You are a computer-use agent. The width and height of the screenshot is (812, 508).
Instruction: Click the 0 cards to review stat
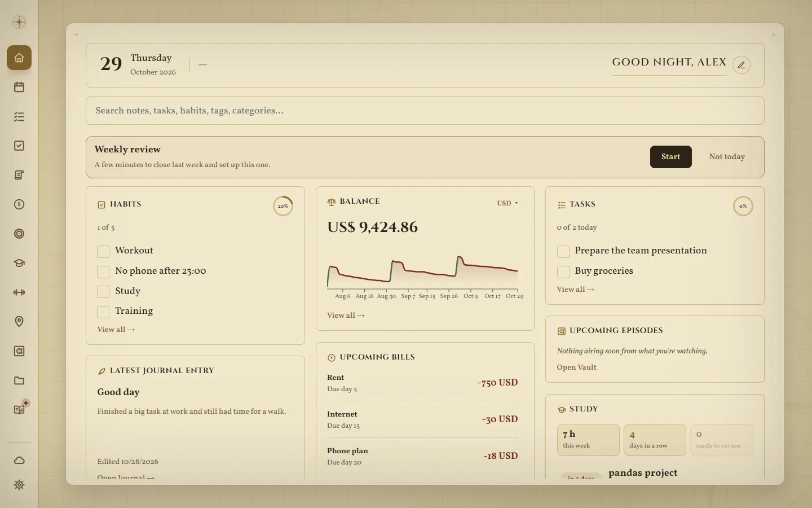click(x=721, y=440)
